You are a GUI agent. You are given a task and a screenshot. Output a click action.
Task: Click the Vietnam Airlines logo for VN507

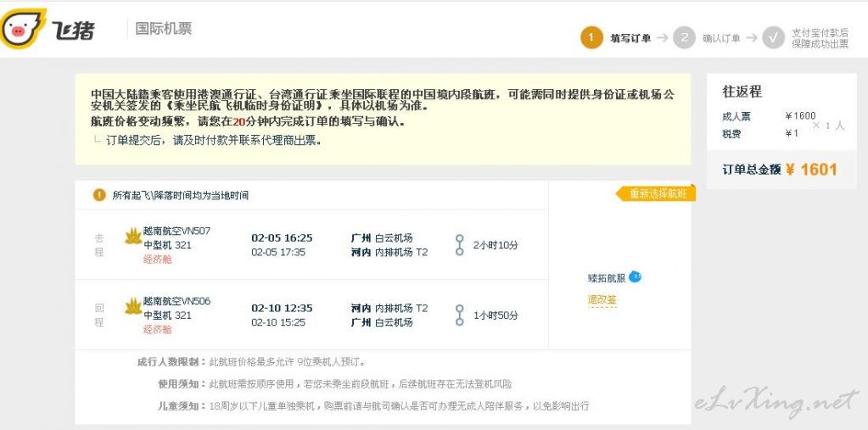pos(132,237)
